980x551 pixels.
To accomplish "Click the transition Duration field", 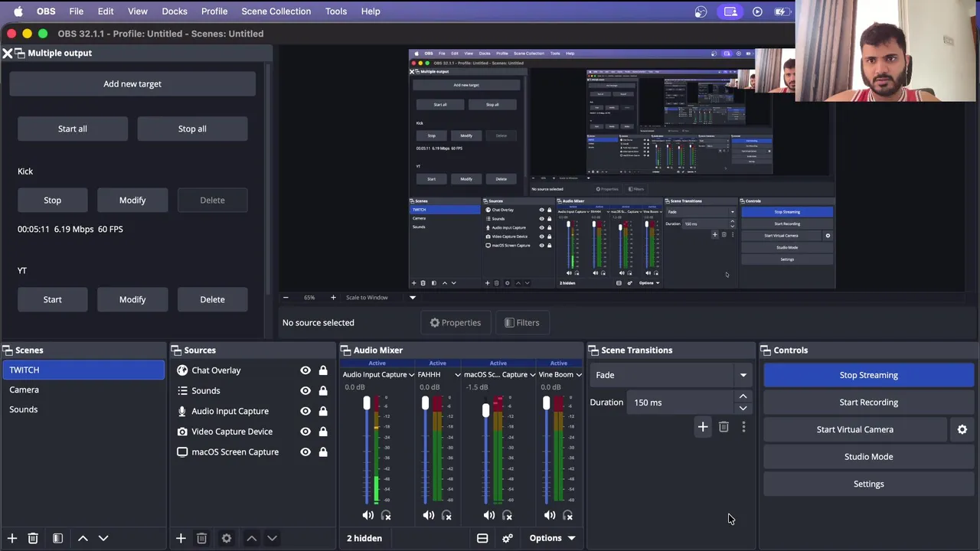I will [x=681, y=403].
